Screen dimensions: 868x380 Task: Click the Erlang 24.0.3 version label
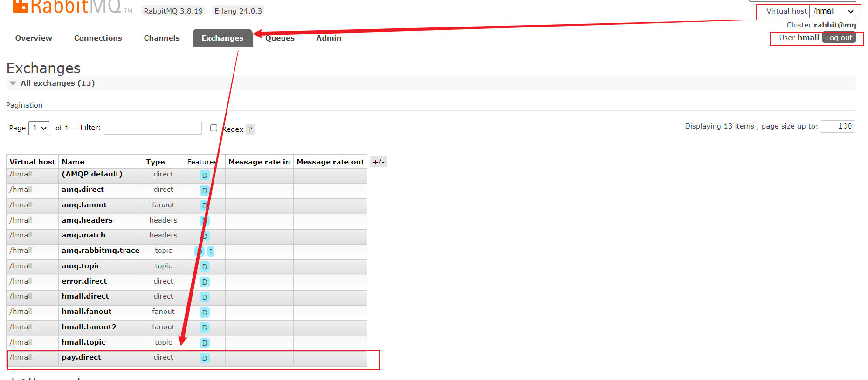238,11
